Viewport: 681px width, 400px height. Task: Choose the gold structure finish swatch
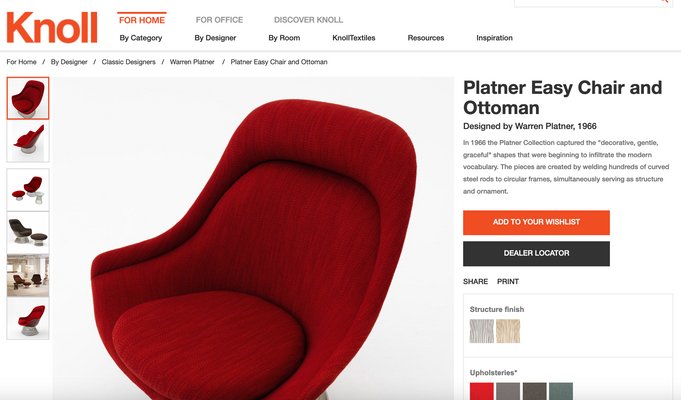(x=508, y=331)
